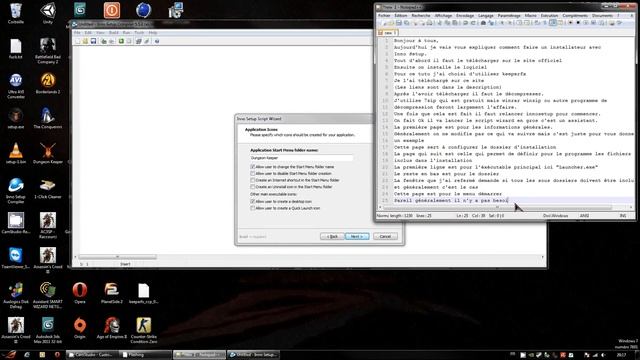
Task: Open the Fichier menu in Notepad++
Action: (x=384, y=16)
